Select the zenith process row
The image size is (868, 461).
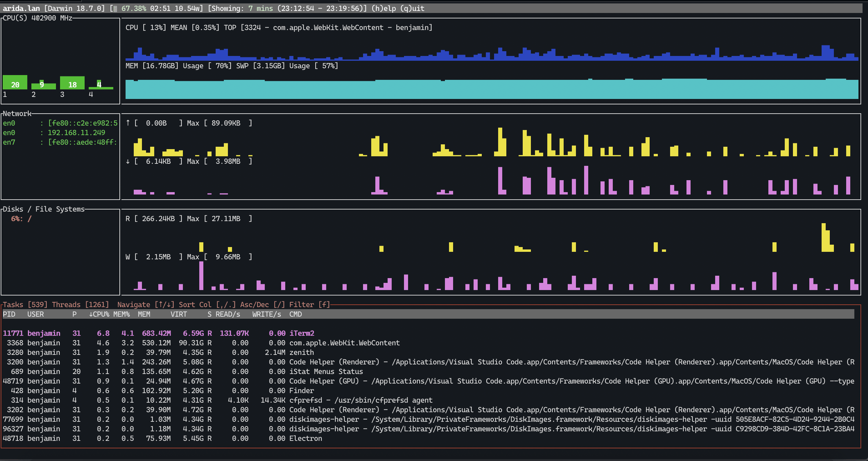pos(429,352)
